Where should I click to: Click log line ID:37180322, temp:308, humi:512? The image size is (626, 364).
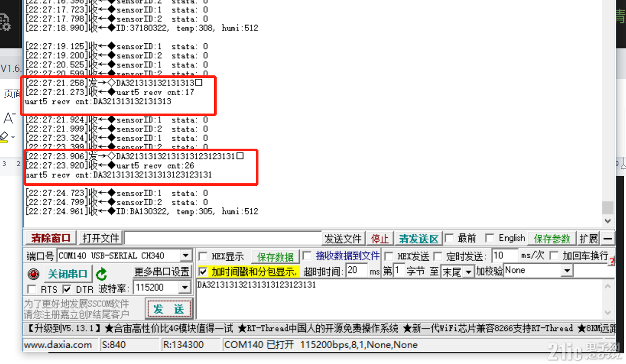(x=142, y=28)
